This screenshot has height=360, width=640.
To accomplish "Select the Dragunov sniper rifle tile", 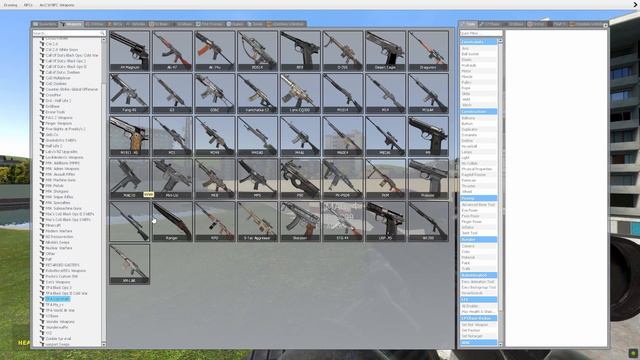I will (428, 51).
